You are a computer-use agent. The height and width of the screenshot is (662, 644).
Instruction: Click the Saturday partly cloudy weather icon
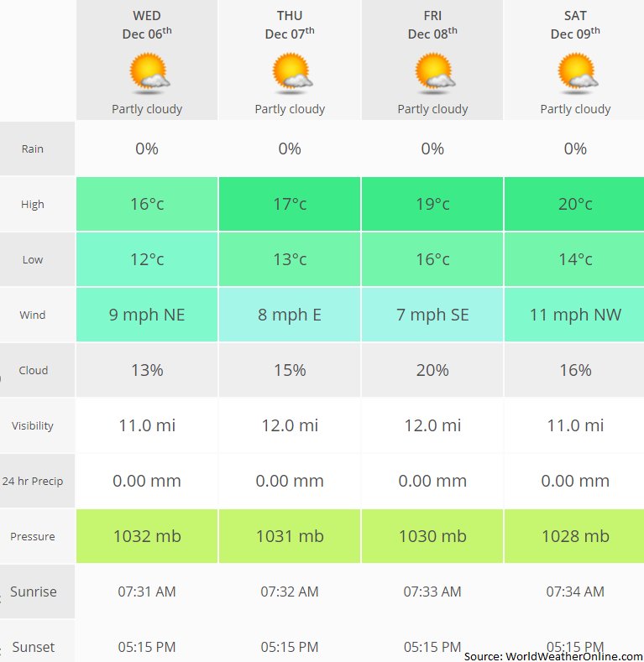tap(578, 73)
